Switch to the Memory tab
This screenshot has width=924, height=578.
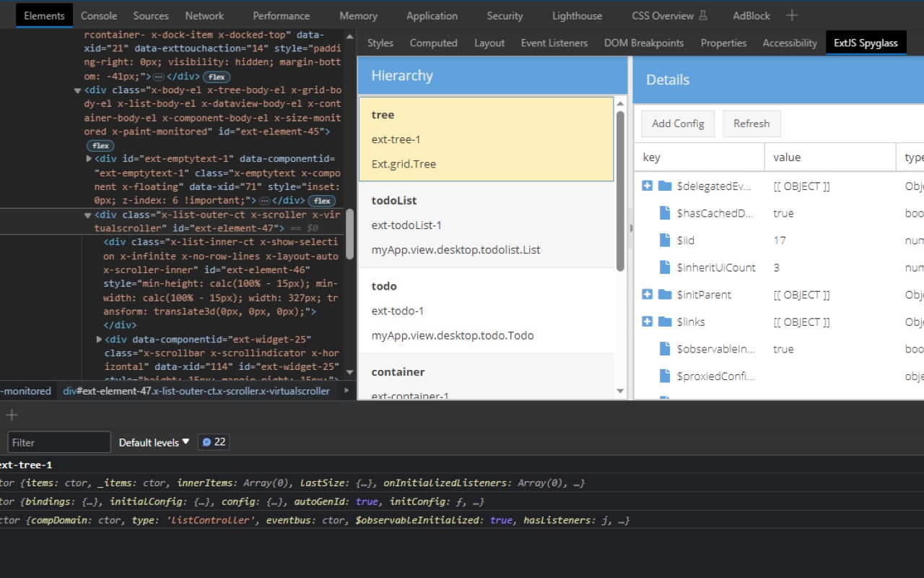tap(358, 15)
